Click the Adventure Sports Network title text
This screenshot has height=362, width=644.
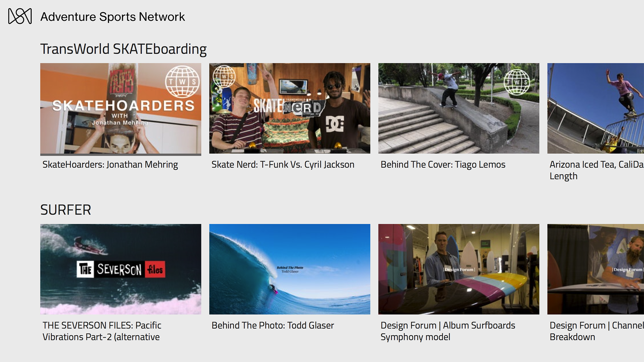(112, 17)
